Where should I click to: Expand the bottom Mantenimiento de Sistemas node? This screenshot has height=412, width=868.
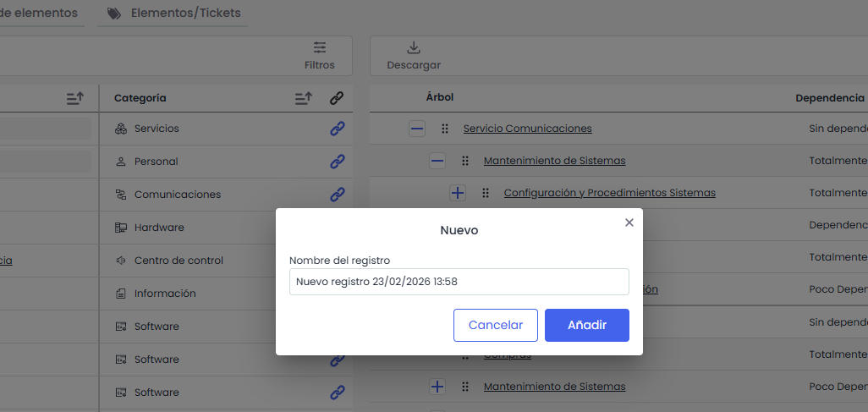tap(437, 387)
